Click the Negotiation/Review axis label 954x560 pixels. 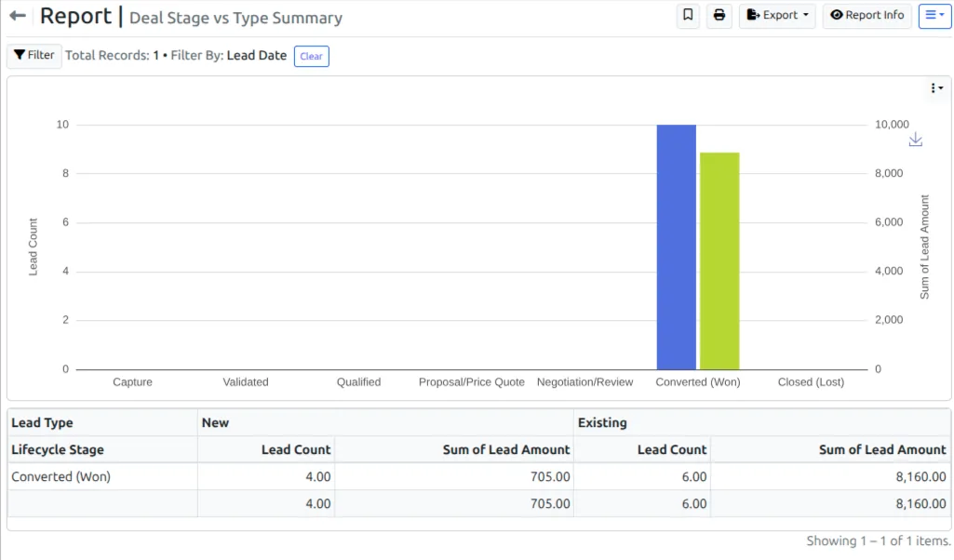(584, 381)
